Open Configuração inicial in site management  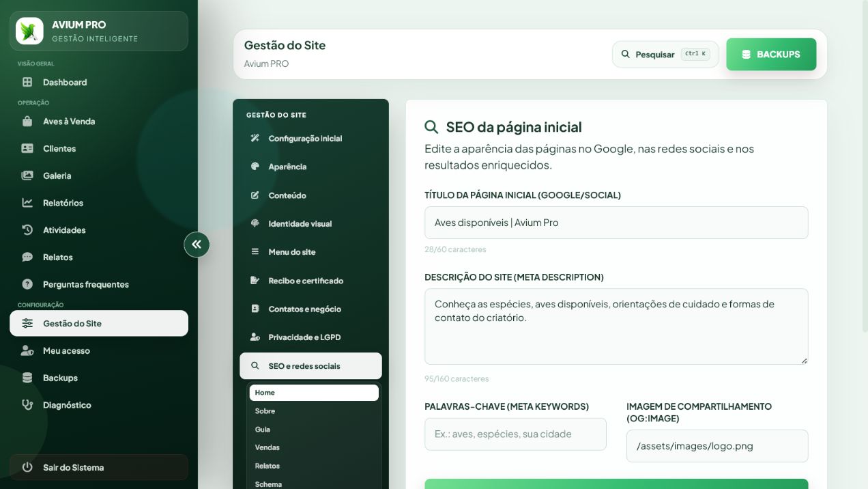point(310,139)
